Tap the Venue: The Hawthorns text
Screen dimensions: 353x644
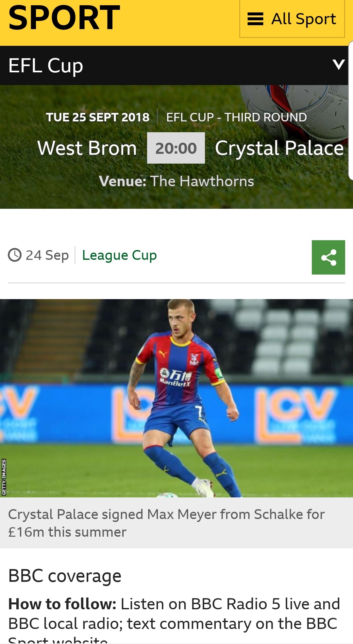(176, 181)
